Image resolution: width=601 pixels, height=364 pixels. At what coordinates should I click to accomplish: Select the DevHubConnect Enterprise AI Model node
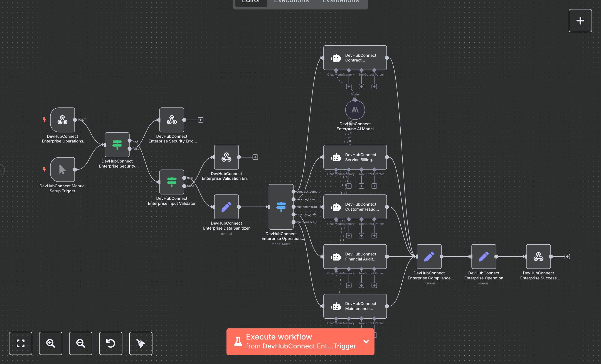355,110
